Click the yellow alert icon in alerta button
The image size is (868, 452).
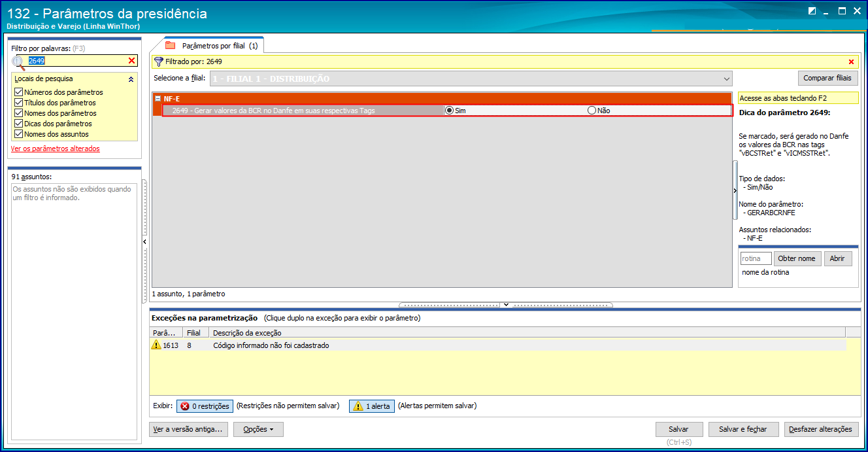358,406
